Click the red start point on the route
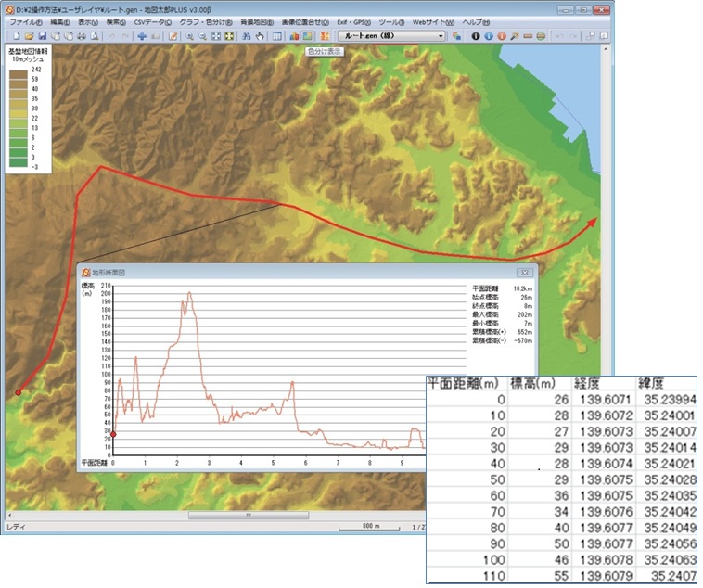Viewport: 703px width, 588px height. pyautogui.click(x=18, y=392)
